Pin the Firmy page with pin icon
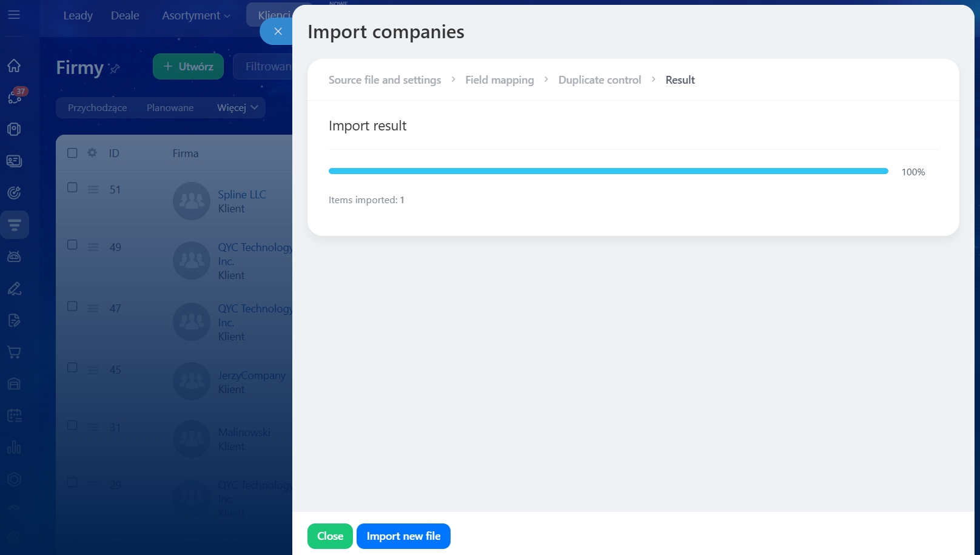The height and width of the screenshot is (555, 980). (x=115, y=69)
